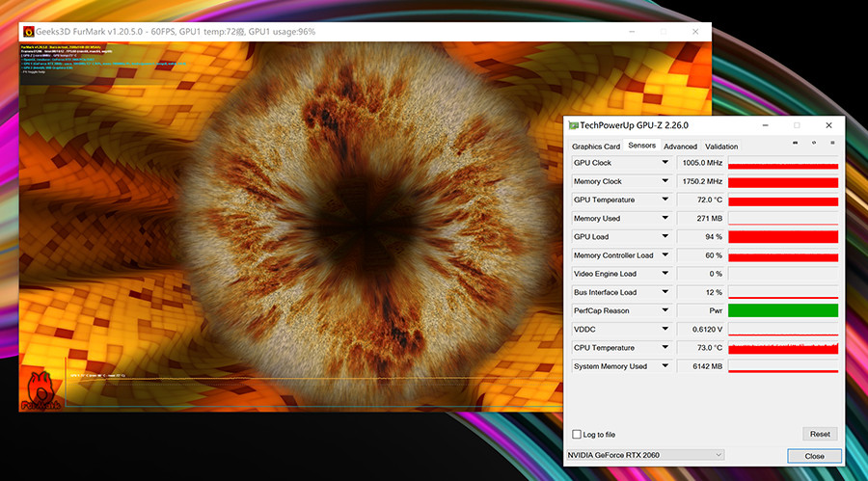
Task: Click the Reset button in GPU-Z
Action: coord(820,434)
